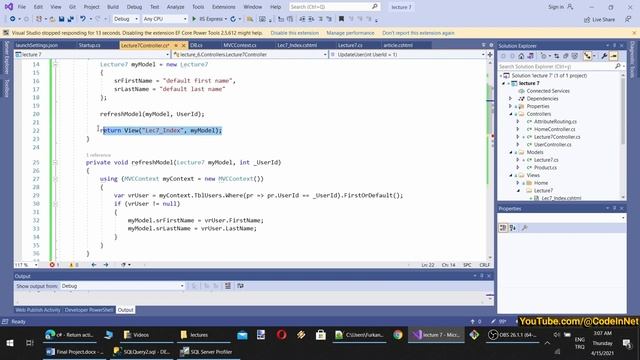Toggle Preview Selected Items icon

[x=613, y=56]
